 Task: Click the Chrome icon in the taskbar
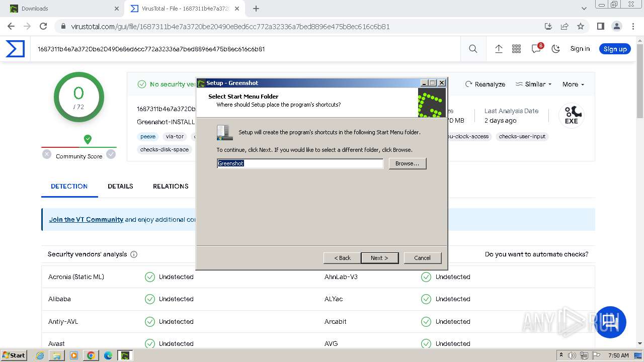click(x=91, y=355)
